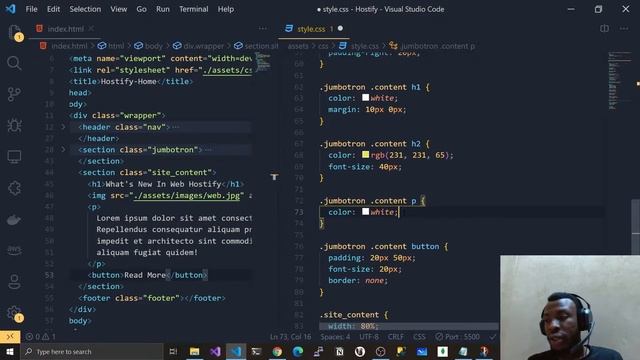This screenshot has width=640, height=360.
Task: Open the Selection menu
Action: click(x=85, y=9)
